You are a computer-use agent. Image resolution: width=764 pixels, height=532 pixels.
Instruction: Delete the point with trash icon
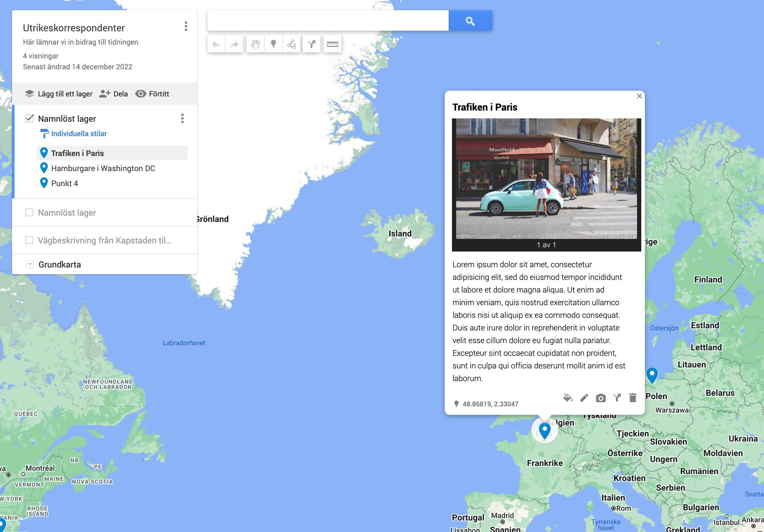point(633,398)
